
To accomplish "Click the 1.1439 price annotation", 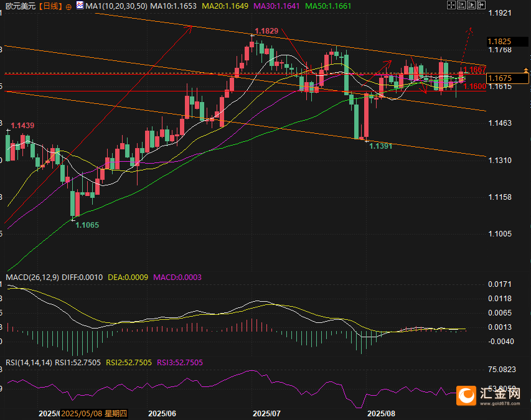I will (x=22, y=126).
